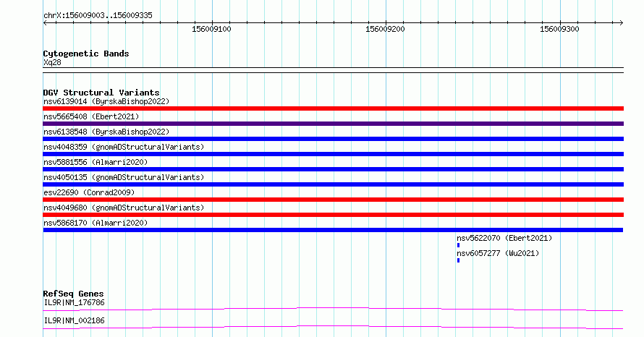Click the chrX:156009003..156009335 coordinate label

click(98, 15)
